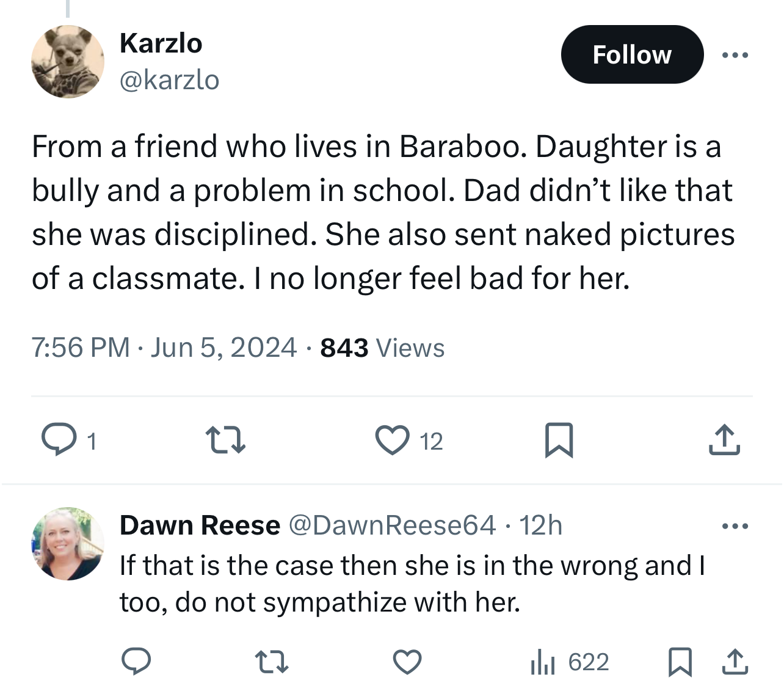The image size is (784, 691).
Task: Bookmark Karzlo's main tweet
Action: pos(559,440)
